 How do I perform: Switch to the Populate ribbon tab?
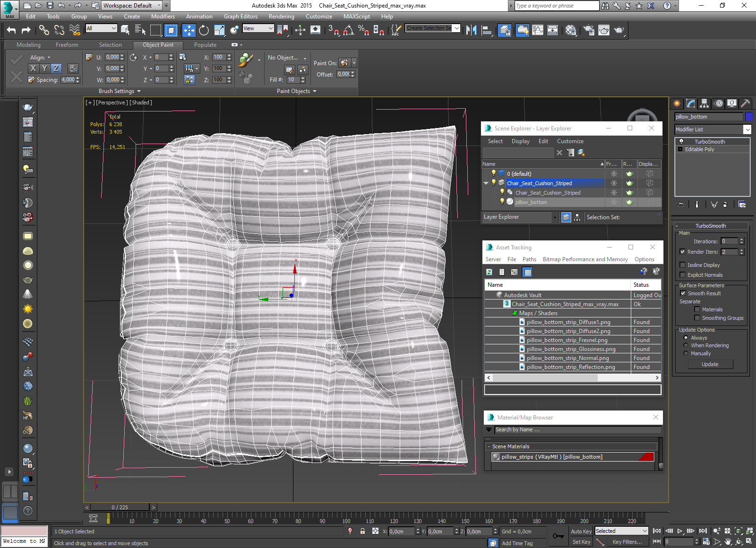pos(205,45)
